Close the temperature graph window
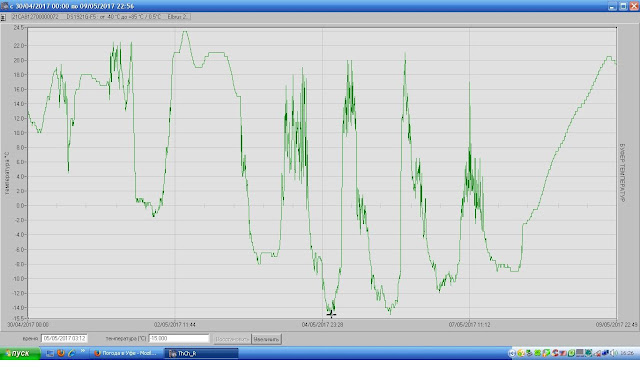Image resolution: width=640 pixels, height=375 pixels. pos(634,6)
